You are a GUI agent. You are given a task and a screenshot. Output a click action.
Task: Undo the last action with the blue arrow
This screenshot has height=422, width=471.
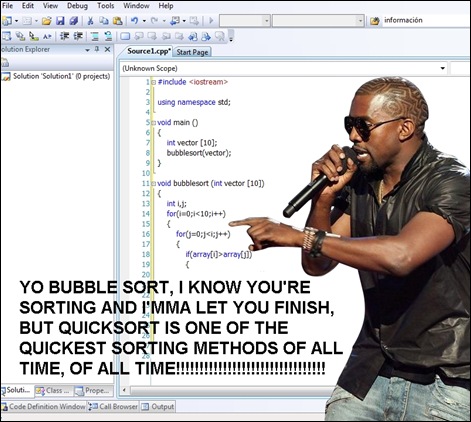point(135,21)
